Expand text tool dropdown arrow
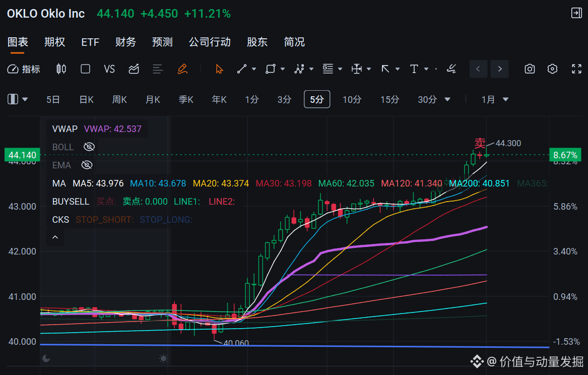Image resolution: width=588 pixels, height=375 pixels. click(426, 69)
